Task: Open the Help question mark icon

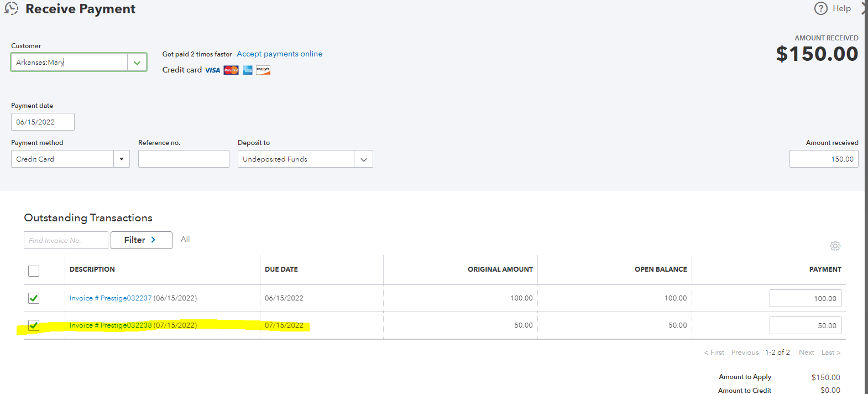Action: tap(821, 8)
